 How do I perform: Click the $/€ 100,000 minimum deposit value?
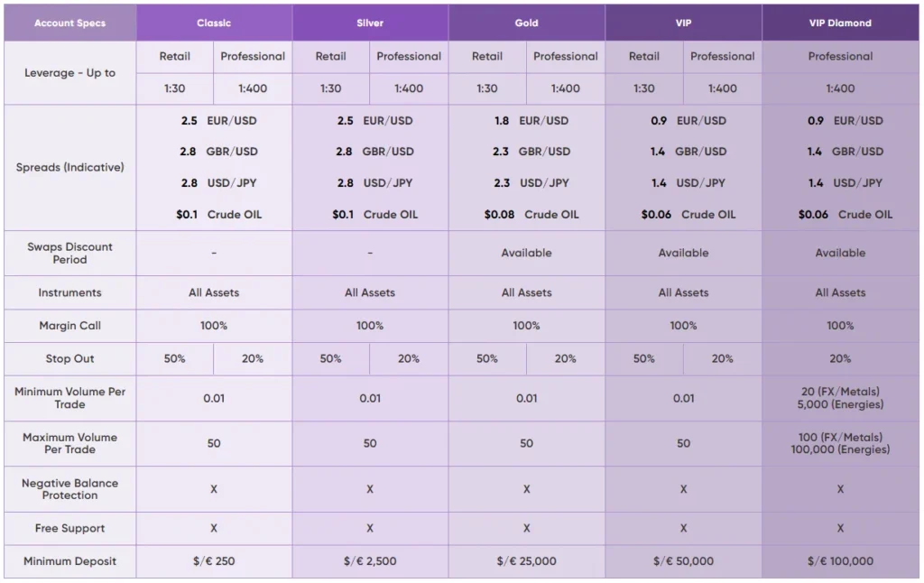tap(840, 561)
